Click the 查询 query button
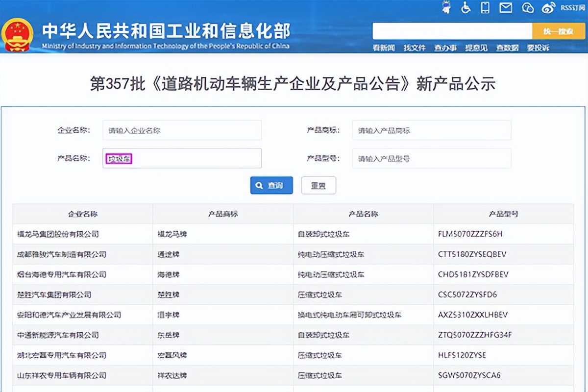 click(x=271, y=185)
